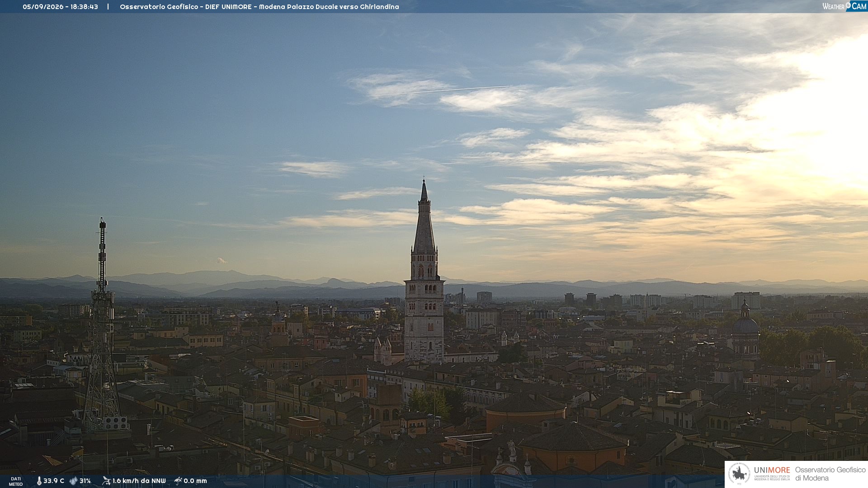
Task: Click the WeatherCam logo
Action: point(844,6)
